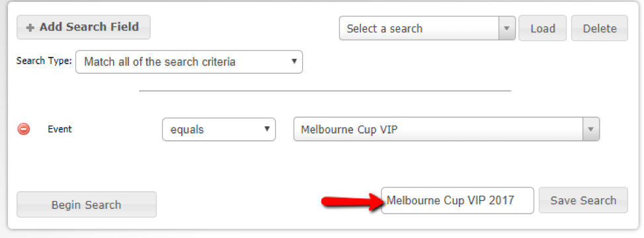This screenshot has width=644, height=238.
Task: Open the Select a search combo box
Action: [427, 28]
